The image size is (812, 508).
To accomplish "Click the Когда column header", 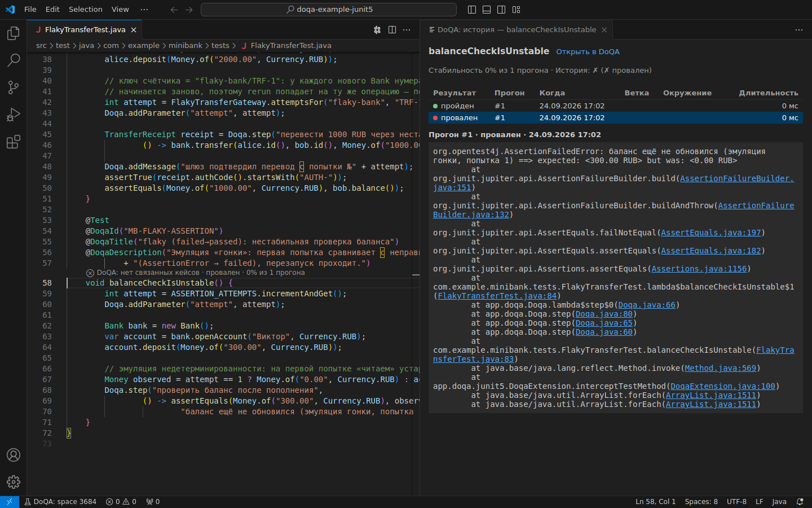I will [x=552, y=93].
